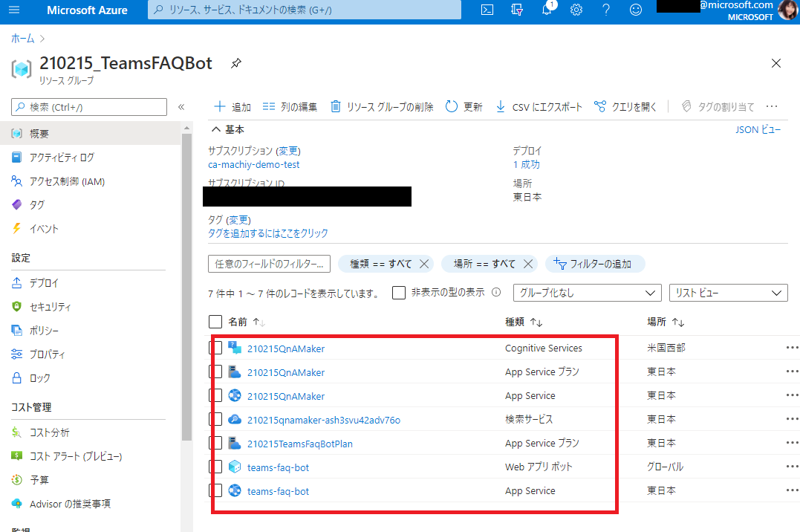This screenshot has height=532, width=800.
Task: Check the teams-faq-bot App Service row
Action: (215, 490)
